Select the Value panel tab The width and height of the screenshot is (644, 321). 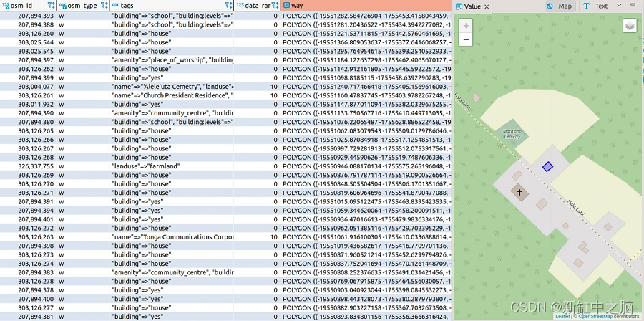pyautogui.click(x=472, y=6)
